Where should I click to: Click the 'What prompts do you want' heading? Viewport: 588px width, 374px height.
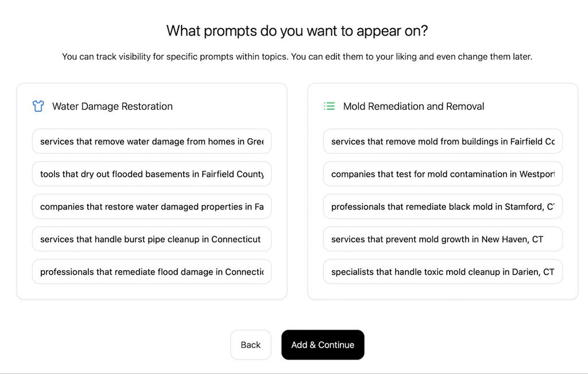297,31
